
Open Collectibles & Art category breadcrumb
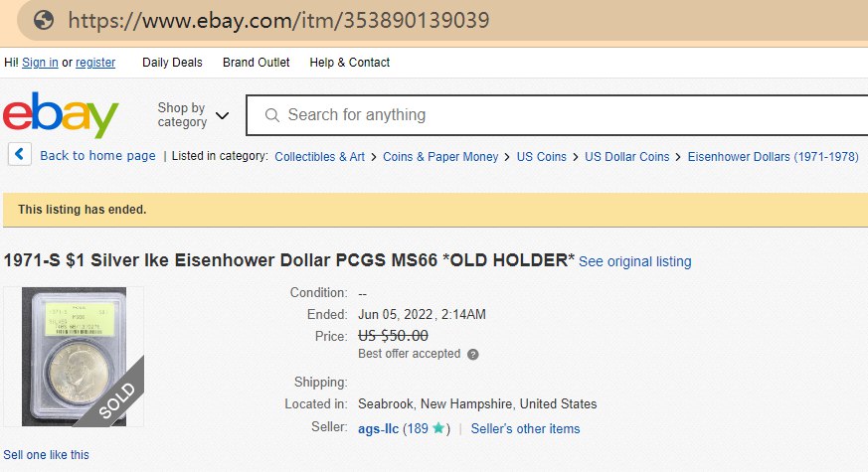click(319, 156)
